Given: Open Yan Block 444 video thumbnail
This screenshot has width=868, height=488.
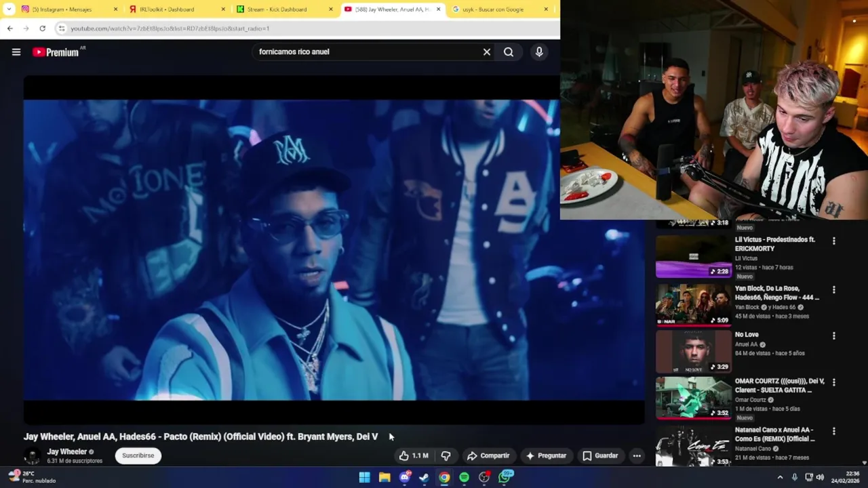Looking at the screenshot, I should (693, 304).
